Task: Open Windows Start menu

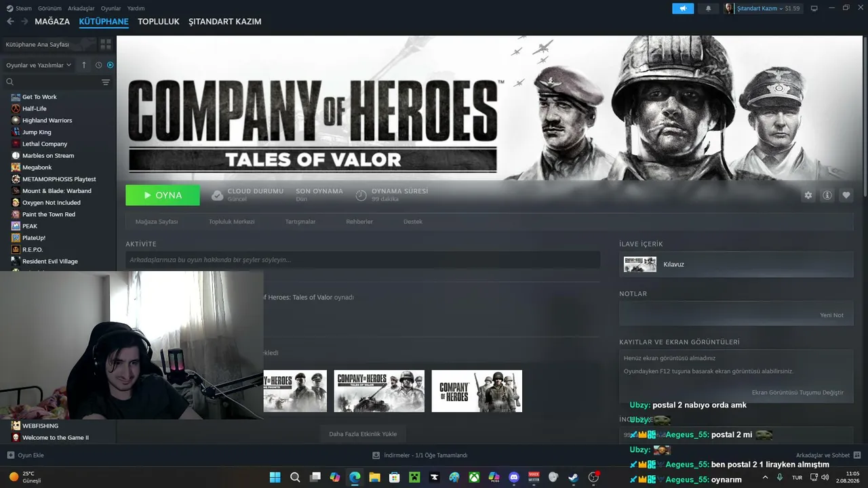Action: point(275,477)
